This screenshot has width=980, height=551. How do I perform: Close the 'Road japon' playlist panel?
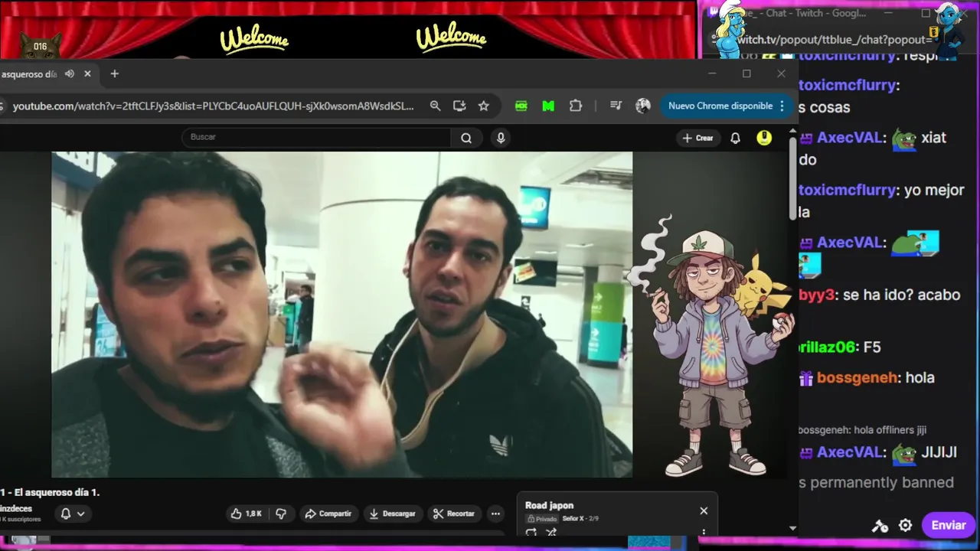tap(704, 510)
